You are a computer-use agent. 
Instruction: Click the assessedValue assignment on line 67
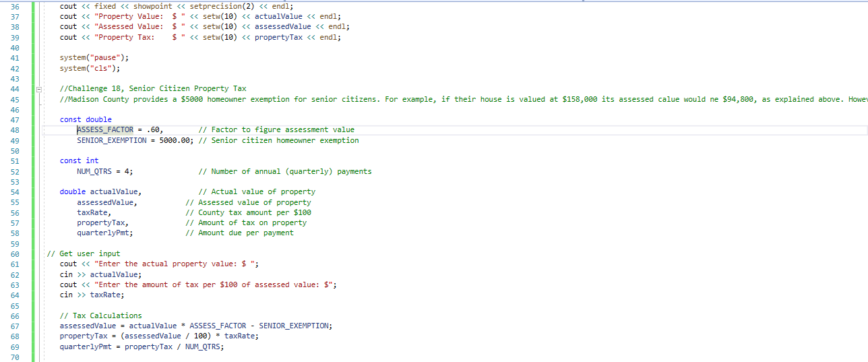(196, 326)
